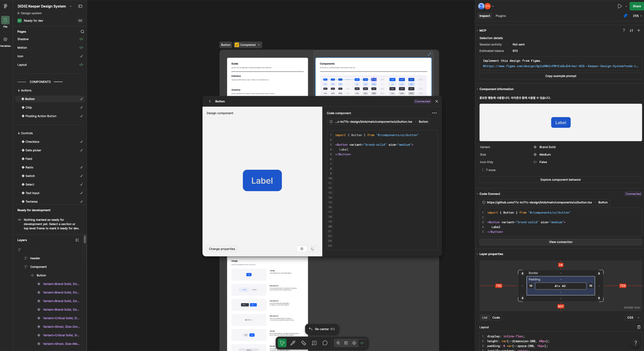644x351 pixels.
Task: Switch to the Plugins tab
Action: pyautogui.click(x=500, y=16)
